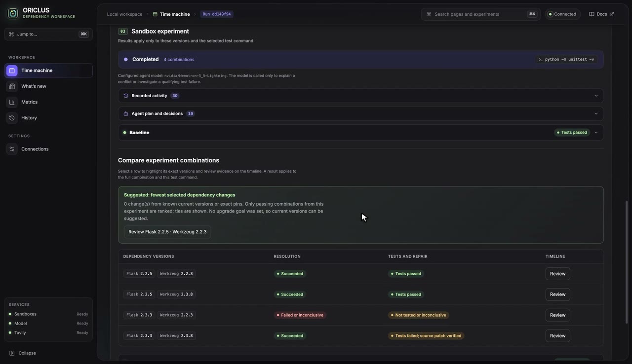The height and width of the screenshot is (364, 632).
Task: Go to Metrics page
Action: [x=48, y=102]
